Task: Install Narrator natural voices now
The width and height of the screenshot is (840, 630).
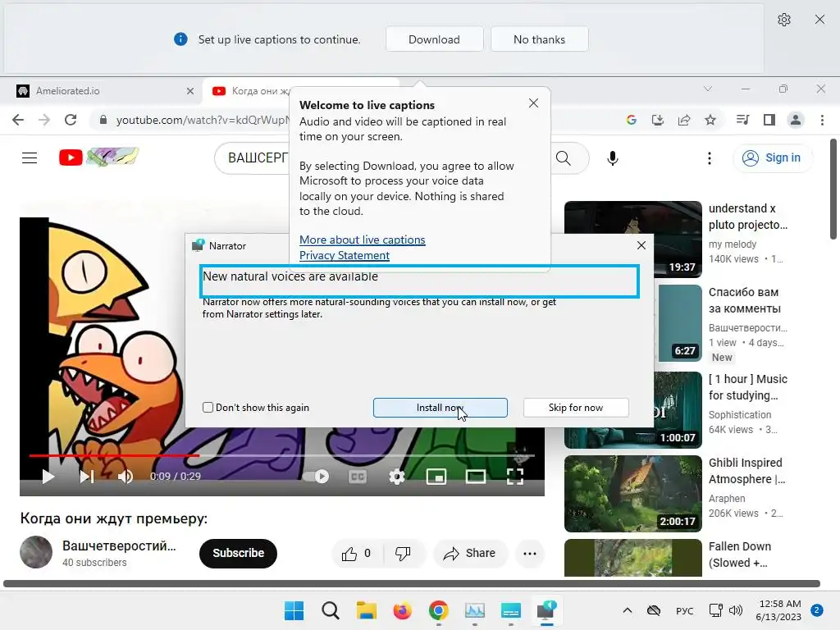Action: point(441,408)
